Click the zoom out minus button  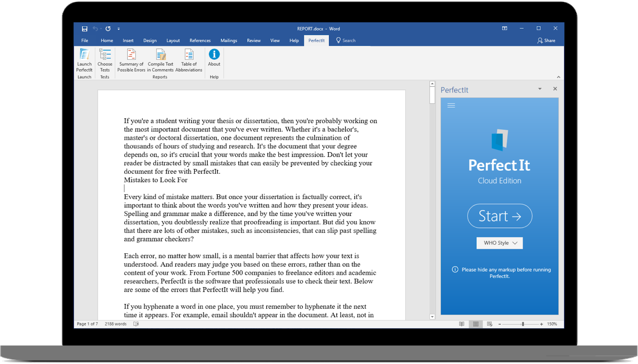(x=500, y=324)
